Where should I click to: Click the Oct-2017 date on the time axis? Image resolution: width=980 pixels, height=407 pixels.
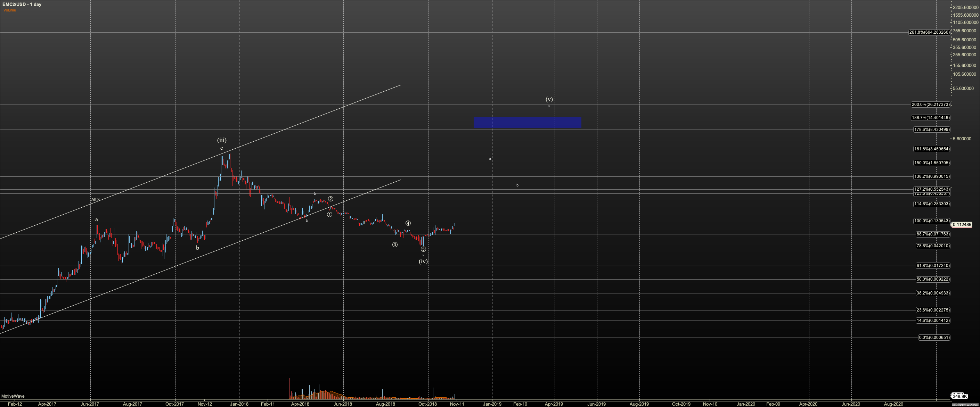[174, 404]
